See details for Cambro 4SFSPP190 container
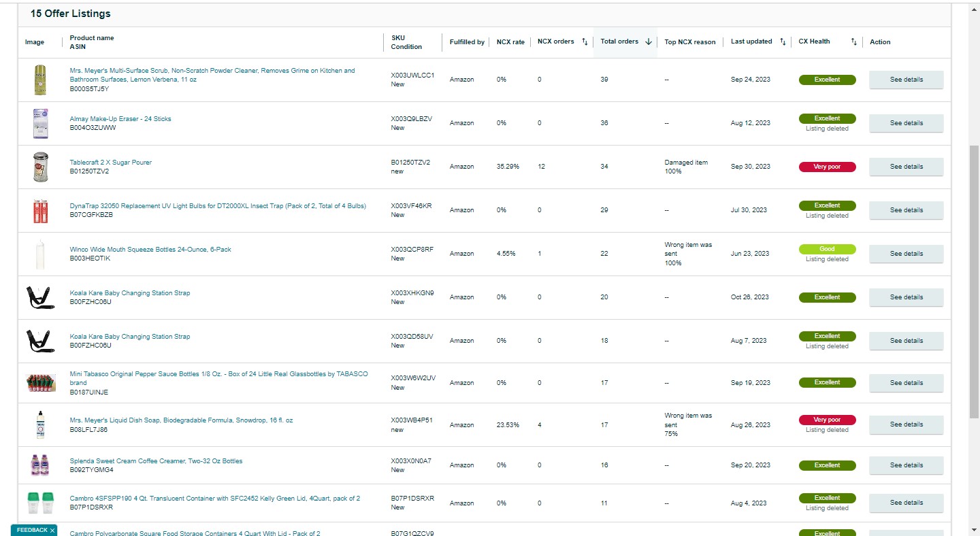Screen dimensions: 980x536 pyautogui.click(x=906, y=503)
